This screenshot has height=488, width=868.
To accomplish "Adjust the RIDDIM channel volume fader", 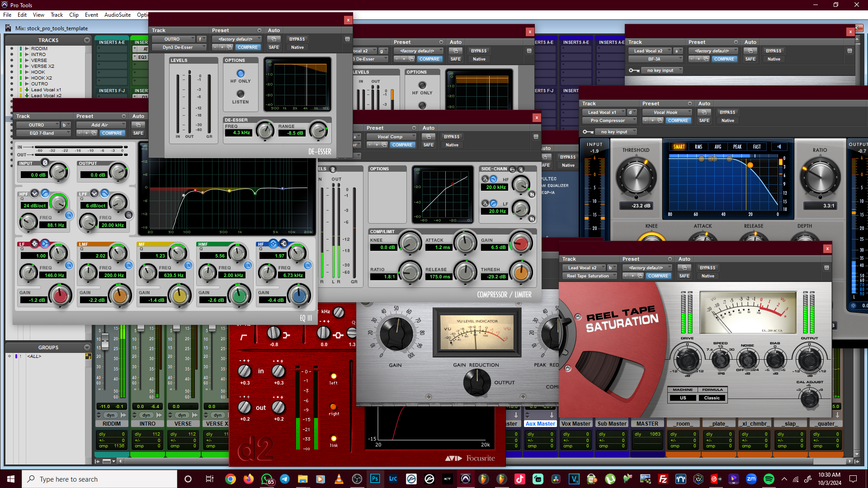I will coord(105,341).
